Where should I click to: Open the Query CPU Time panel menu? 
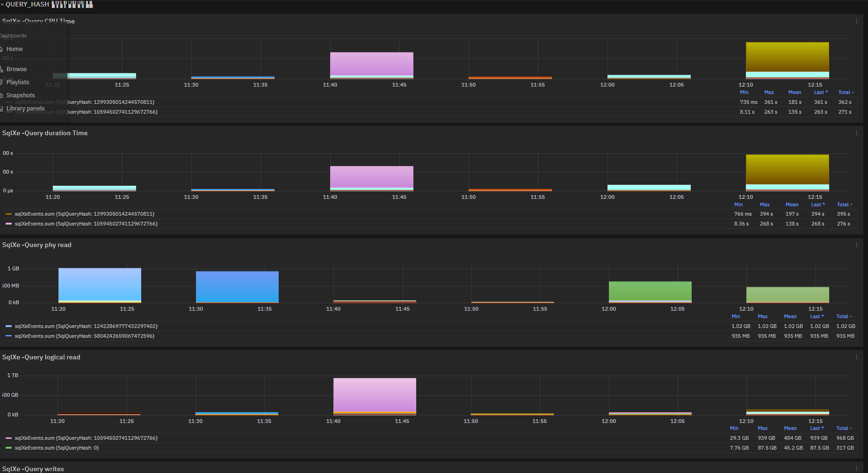point(856,21)
